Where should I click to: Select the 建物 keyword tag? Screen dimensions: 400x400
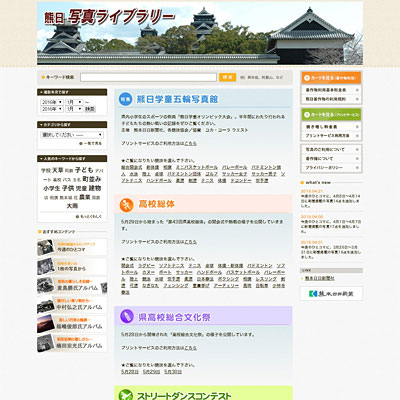[95, 188]
